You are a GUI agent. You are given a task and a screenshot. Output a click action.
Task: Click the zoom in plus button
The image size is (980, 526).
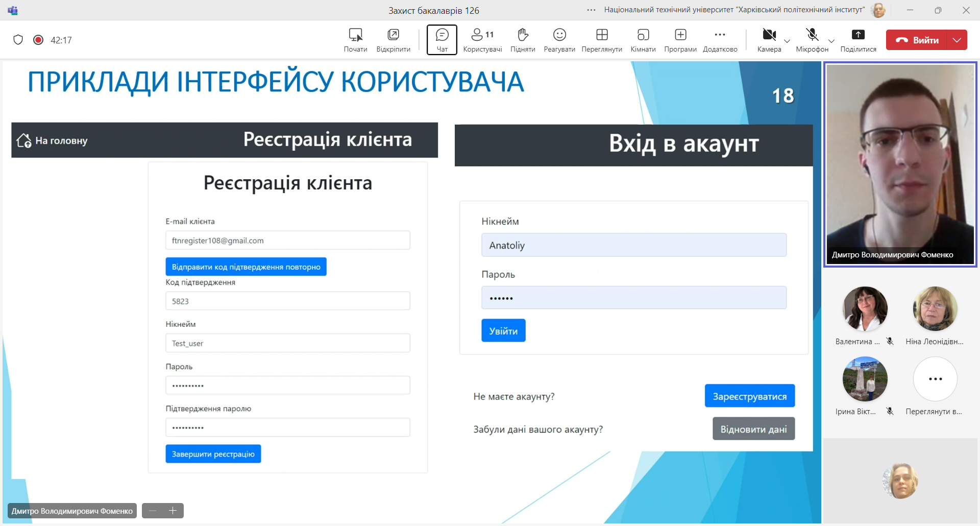(173, 511)
